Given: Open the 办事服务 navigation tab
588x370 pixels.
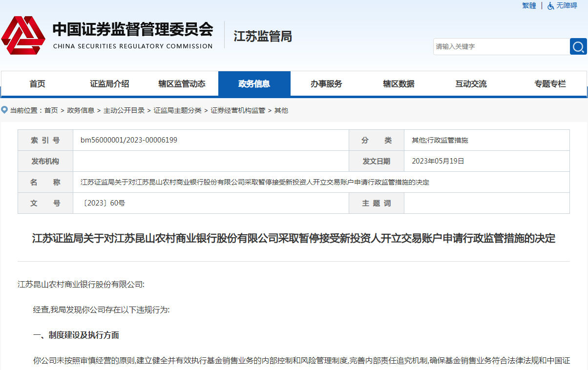Looking at the screenshot, I should coord(326,84).
